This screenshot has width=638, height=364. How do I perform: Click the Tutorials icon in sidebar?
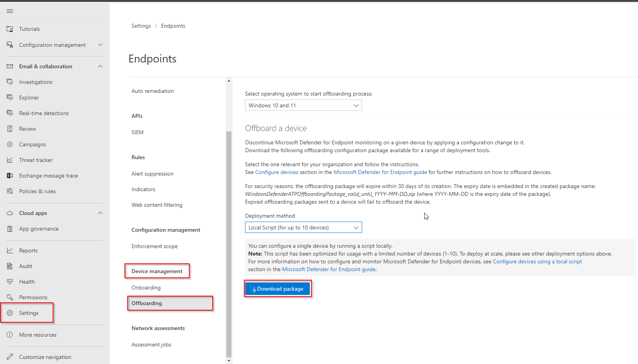point(10,29)
